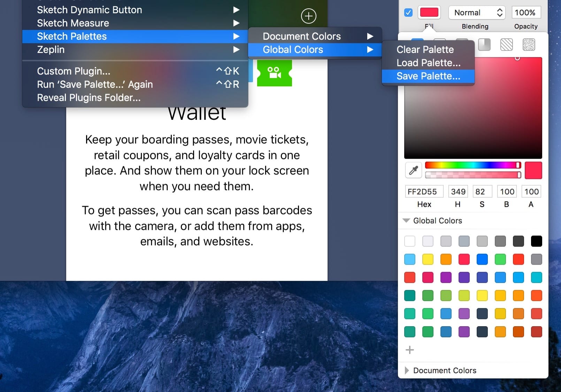The image size is (561, 392).
Task: Collapse the Global Colors section
Action: [406, 220]
